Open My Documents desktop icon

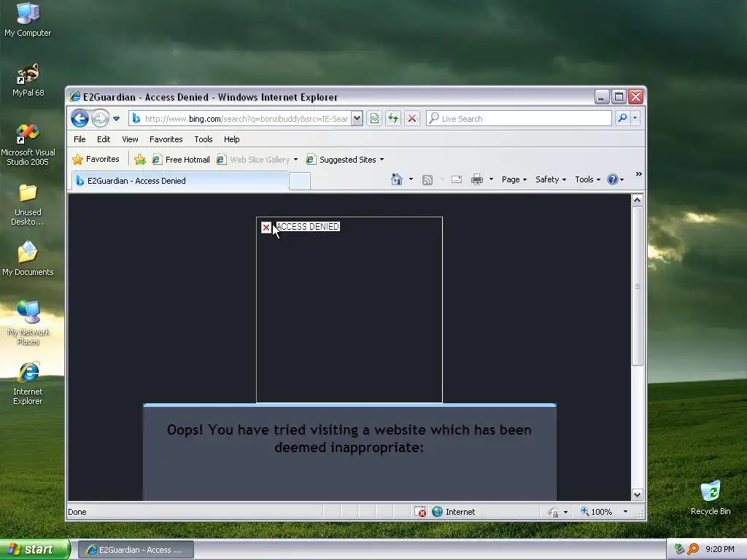coord(28,258)
